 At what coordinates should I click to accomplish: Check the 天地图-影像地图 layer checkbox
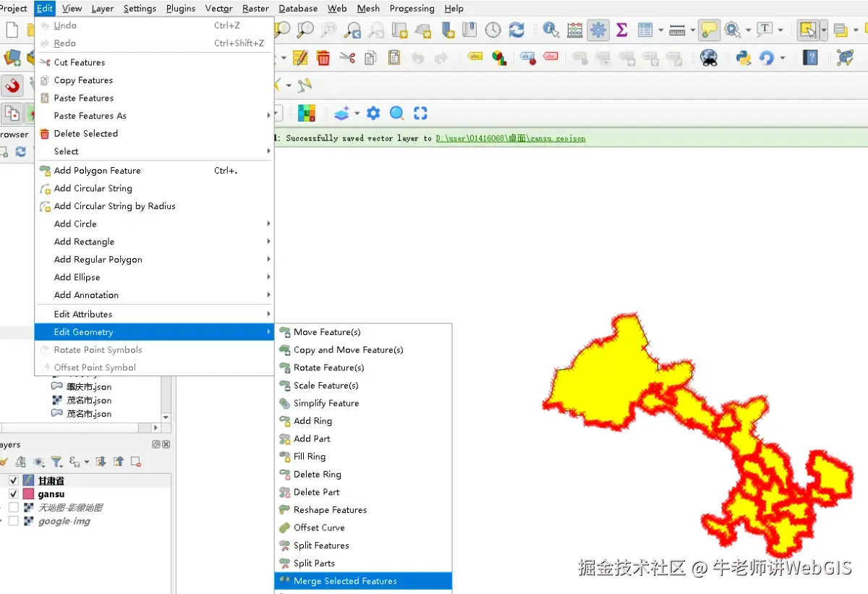point(13,508)
